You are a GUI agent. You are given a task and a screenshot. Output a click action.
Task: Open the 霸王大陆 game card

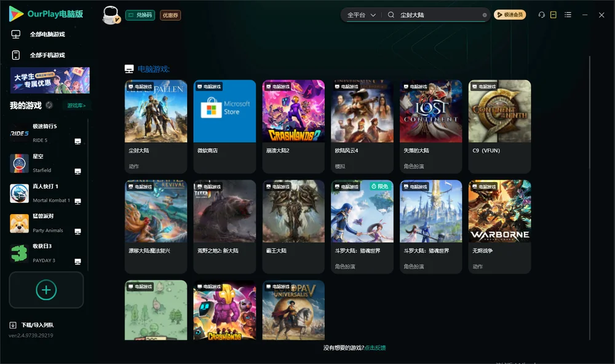pyautogui.click(x=293, y=226)
